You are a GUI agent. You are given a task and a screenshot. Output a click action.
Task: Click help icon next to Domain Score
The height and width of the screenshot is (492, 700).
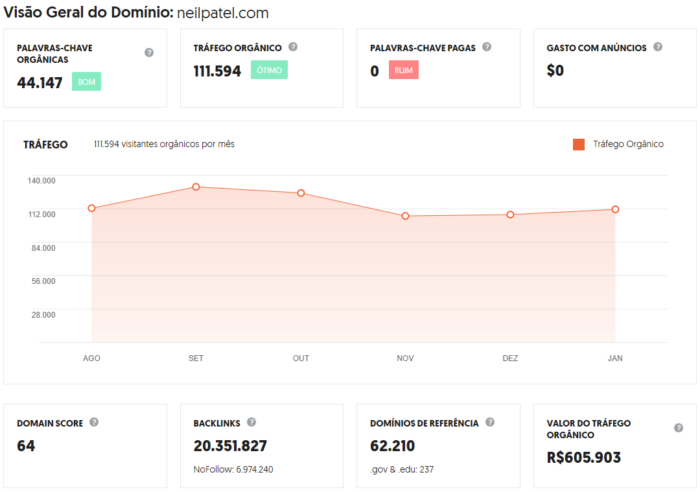94,422
